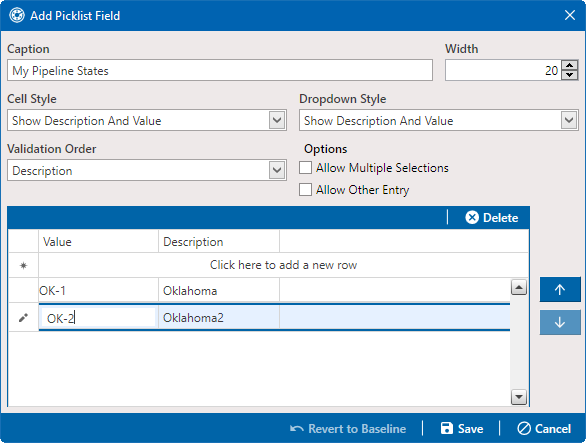Click the Width value field
This screenshot has width=586, height=443.
click(x=503, y=70)
